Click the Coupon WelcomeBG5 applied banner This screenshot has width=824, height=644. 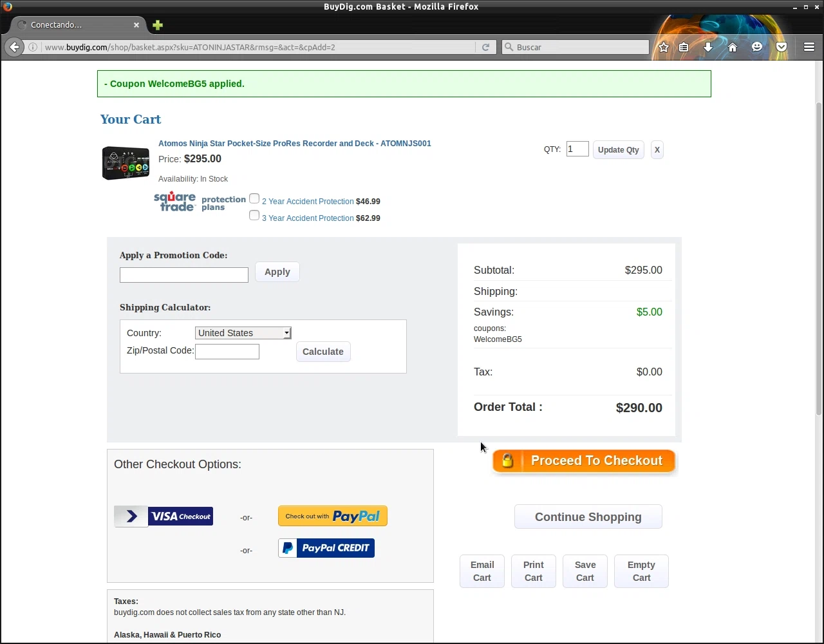pyautogui.click(x=404, y=84)
